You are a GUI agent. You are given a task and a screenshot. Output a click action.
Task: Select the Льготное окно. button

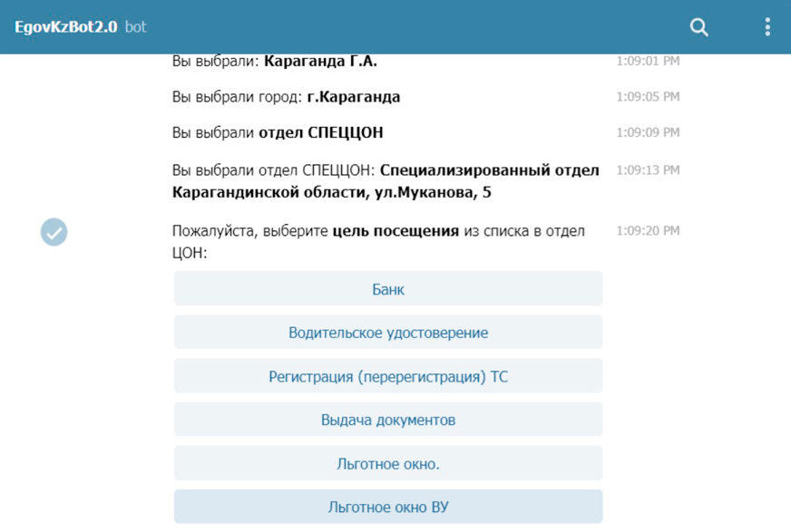coord(388,463)
